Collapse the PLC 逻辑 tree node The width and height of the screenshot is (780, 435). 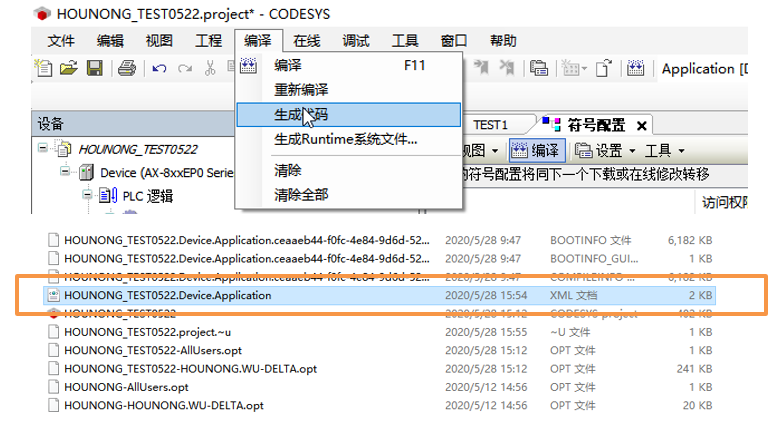pyautogui.click(x=87, y=195)
